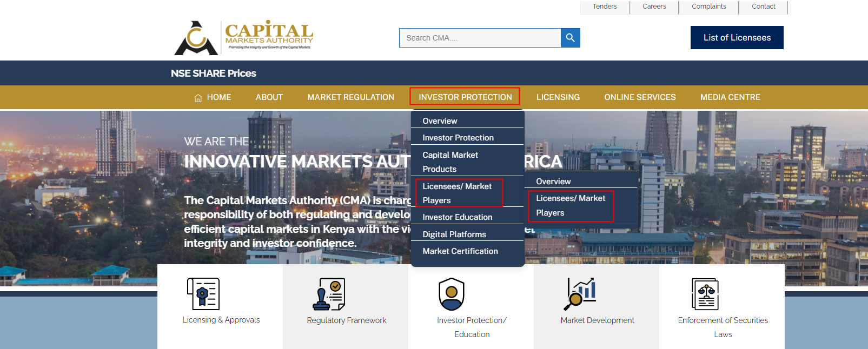Viewport: 868px width, 349px height.
Task: Click the List of Licensees button
Action: 737,37
